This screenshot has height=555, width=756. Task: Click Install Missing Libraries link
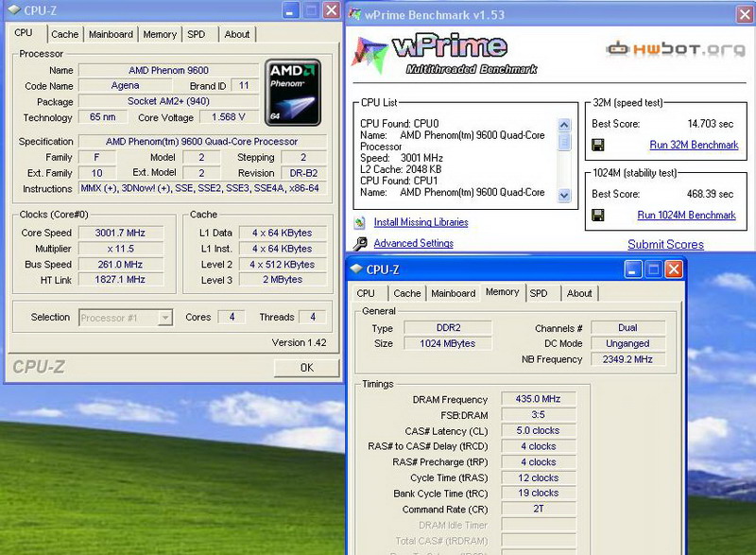421,222
